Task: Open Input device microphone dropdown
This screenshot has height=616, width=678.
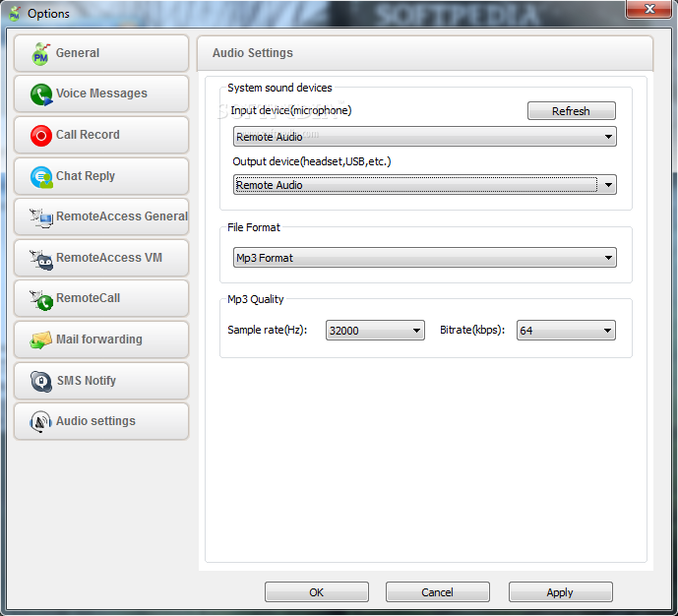Action: (x=425, y=137)
